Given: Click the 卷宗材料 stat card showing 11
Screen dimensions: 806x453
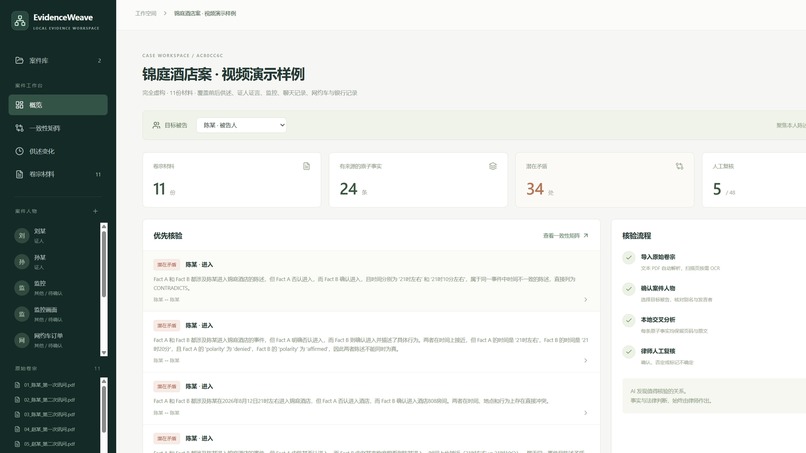Looking at the screenshot, I should (x=232, y=180).
